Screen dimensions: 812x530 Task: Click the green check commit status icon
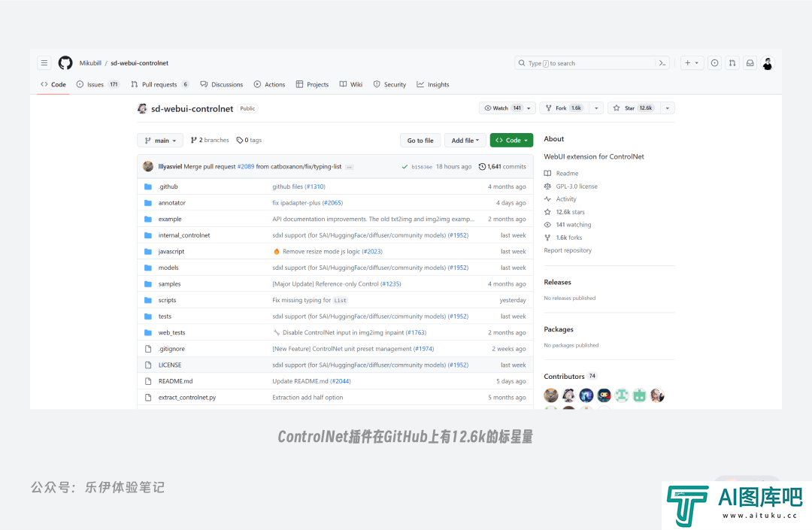coord(404,167)
